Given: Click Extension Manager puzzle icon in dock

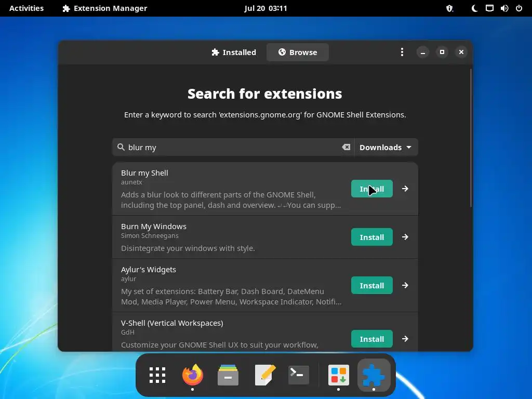Looking at the screenshot, I should coord(374,375).
